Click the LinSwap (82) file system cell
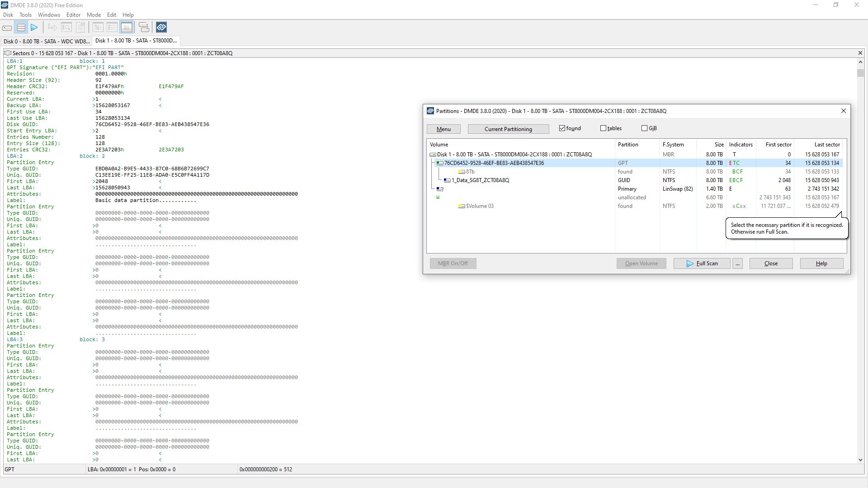Viewport: 868px width, 488px height. tap(678, 189)
